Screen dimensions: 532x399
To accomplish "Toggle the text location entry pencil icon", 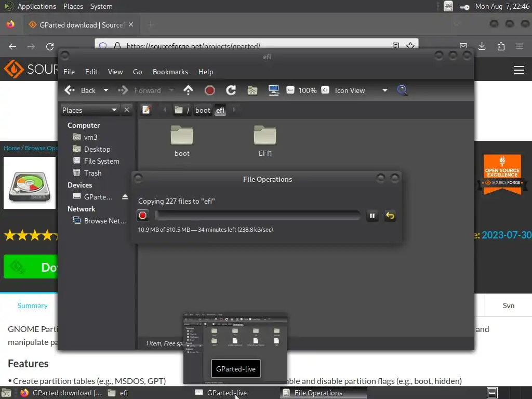I will click(146, 110).
